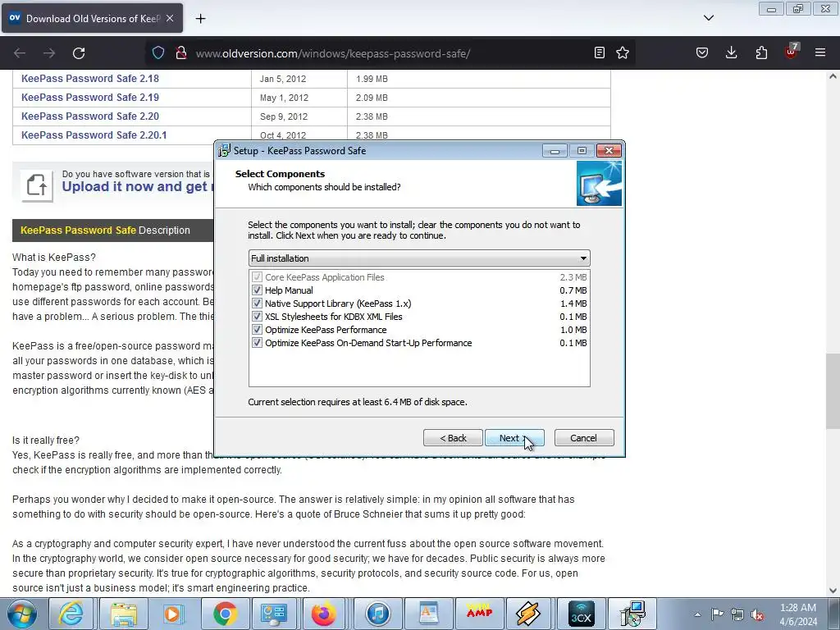Close the Download Old Versions tab
The height and width of the screenshot is (630, 840).
[170, 18]
